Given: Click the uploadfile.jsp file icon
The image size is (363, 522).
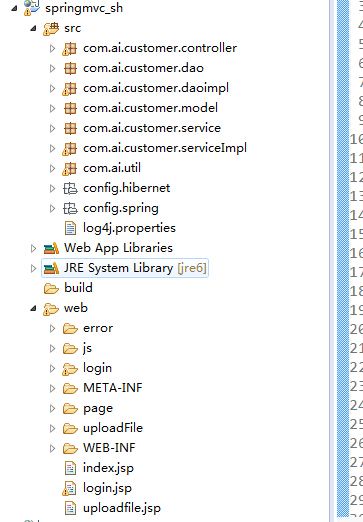Looking at the screenshot, I should pos(70,508).
